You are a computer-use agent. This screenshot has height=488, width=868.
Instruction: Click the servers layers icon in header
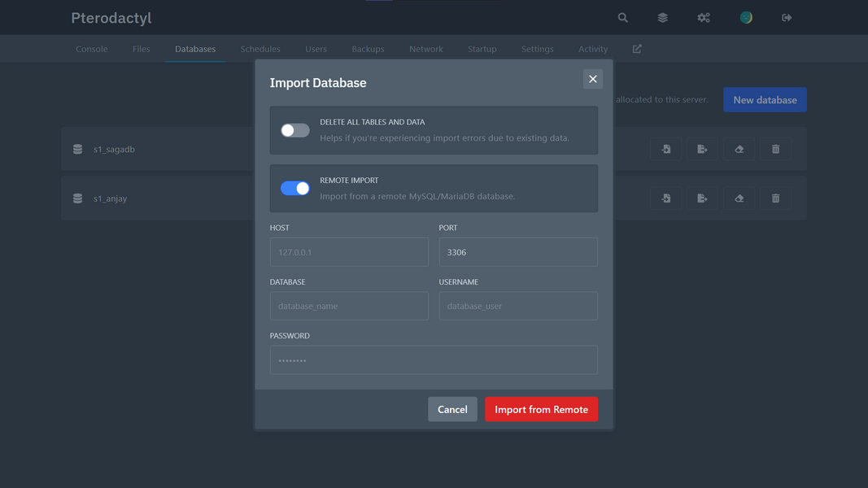pos(663,18)
